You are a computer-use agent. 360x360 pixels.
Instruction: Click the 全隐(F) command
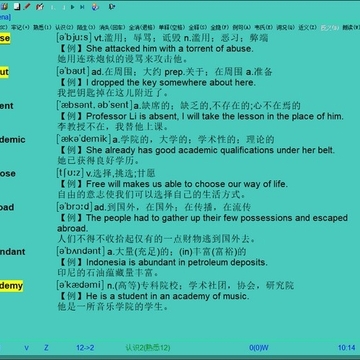[x=220, y=27]
